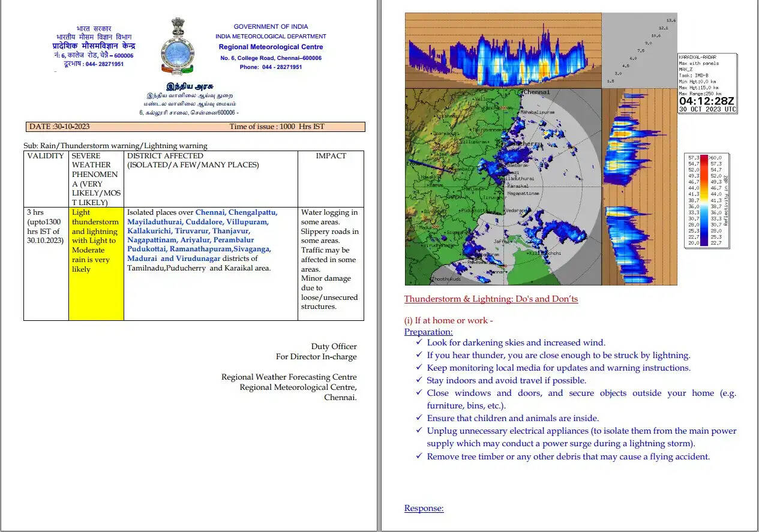Screen dimensions: 759x532
Task: Click the checkmark beside 'Look for darkening skies'
Action: (419, 342)
